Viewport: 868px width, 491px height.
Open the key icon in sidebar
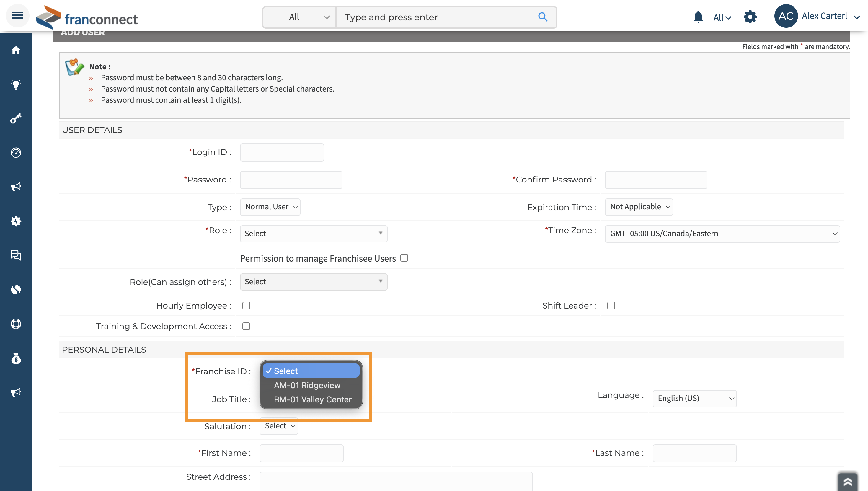[x=16, y=118]
